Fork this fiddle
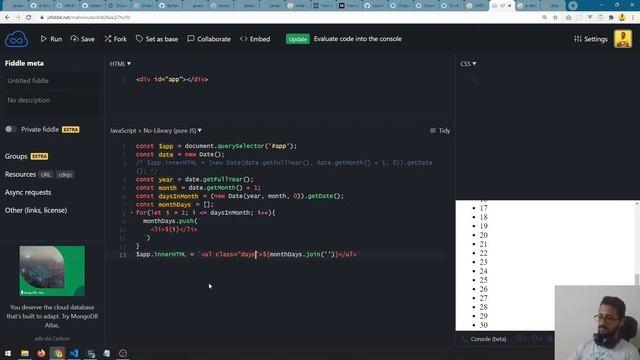The width and height of the screenshot is (640, 360). (115, 39)
